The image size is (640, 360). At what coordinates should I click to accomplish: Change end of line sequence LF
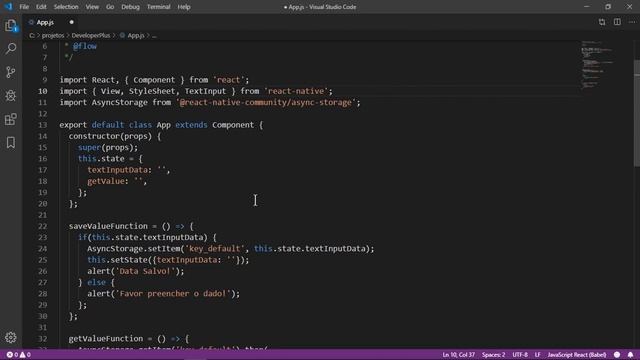pyautogui.click(x=538, y=355)
